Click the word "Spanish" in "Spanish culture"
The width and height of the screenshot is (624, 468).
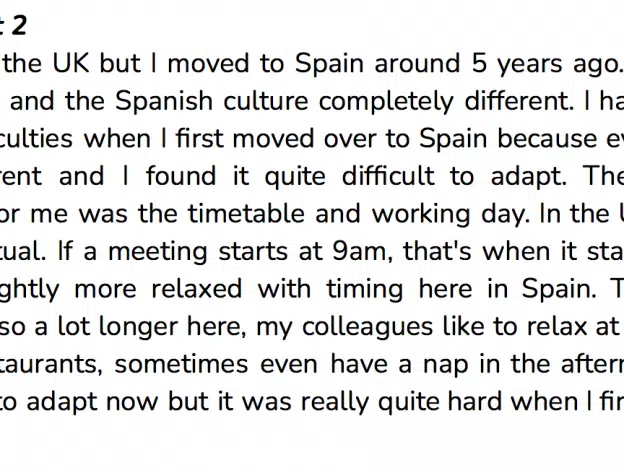tap(164, 101)
